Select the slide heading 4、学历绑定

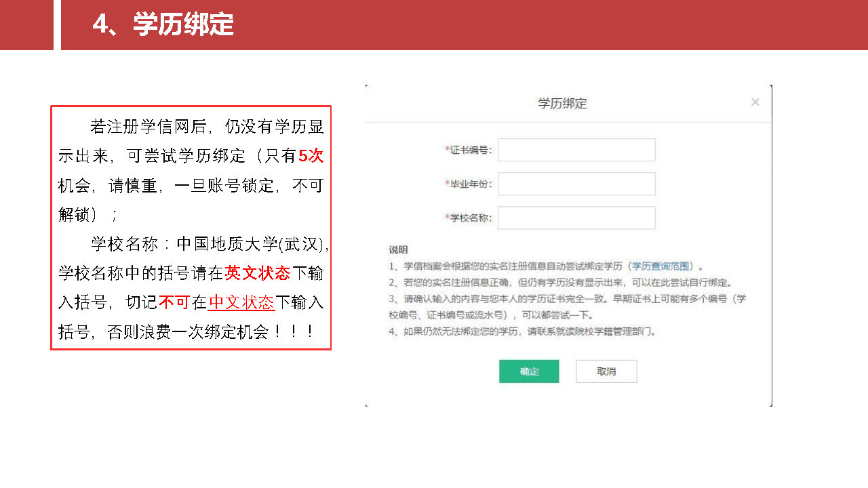click(163, 25)
